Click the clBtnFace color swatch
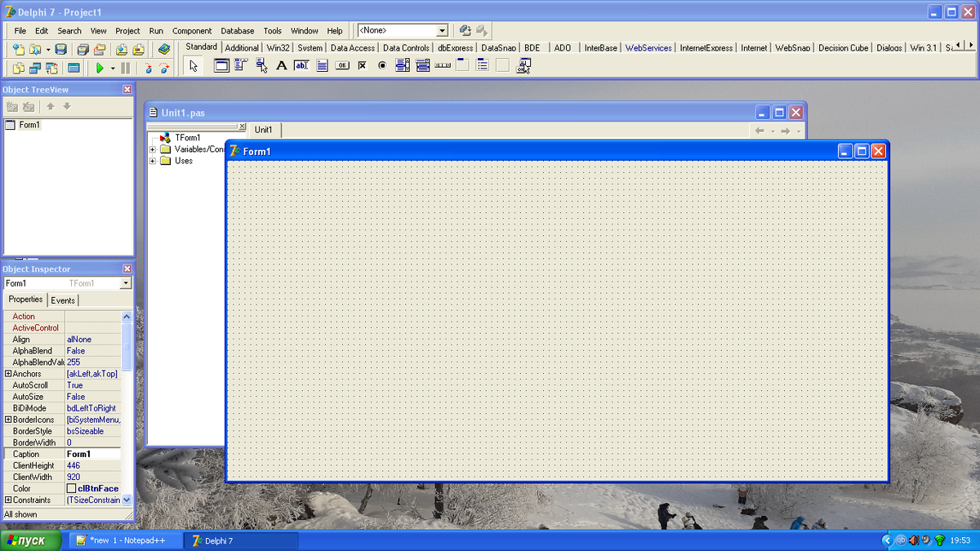Screen dimensions: 980x551 [x=71, y=488]
